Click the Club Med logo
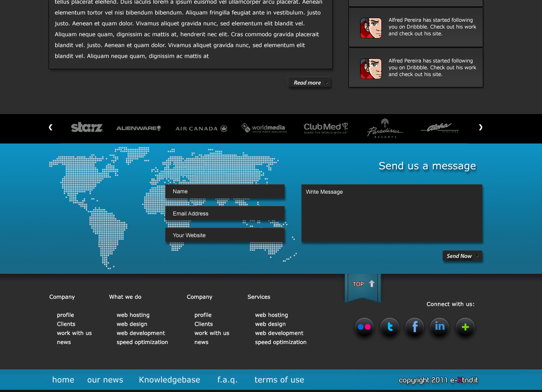The height and width of the screenshot is (392, 542). click(325, 128)
